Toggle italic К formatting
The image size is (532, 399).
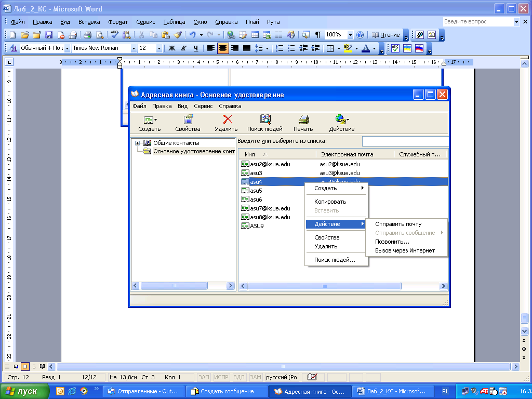(x=184, y=48)
